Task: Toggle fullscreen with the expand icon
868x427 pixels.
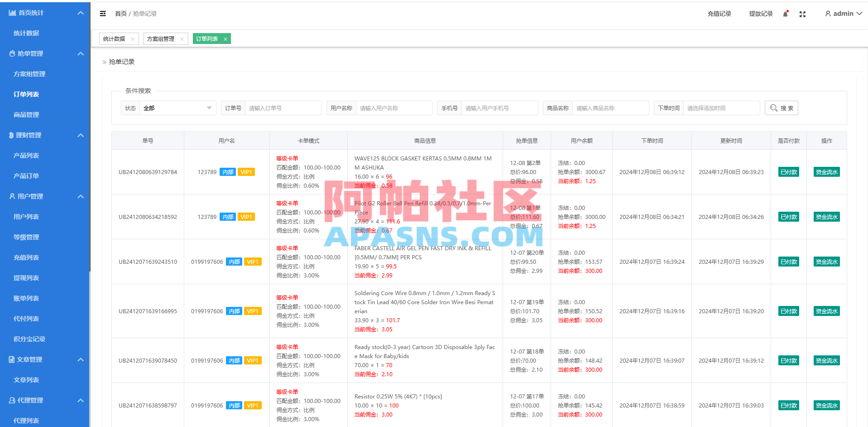Action: pyautogui.click(x=802, y=14)
